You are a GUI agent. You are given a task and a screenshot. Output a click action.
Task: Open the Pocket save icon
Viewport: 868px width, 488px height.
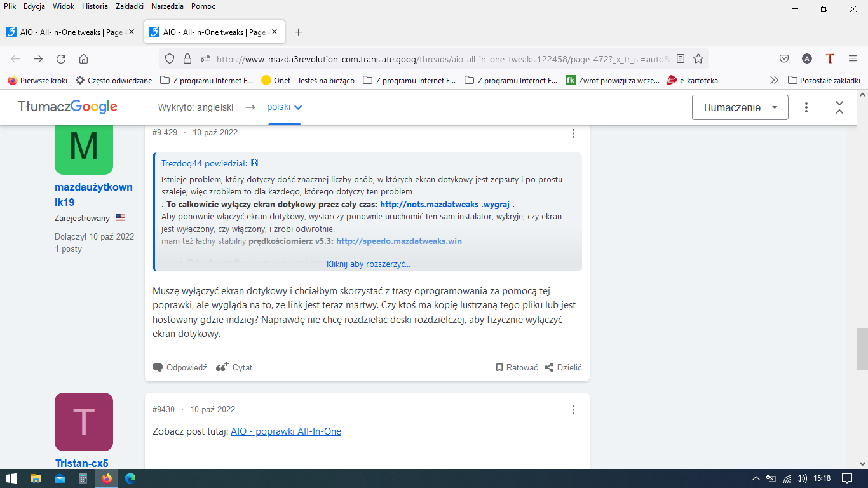click(784, 58)
